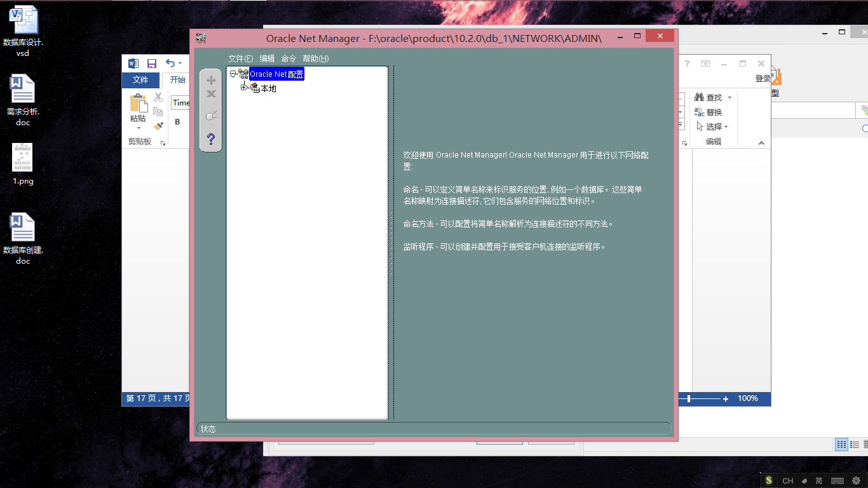868x488 pixels.
Task: Open the 编辑 menu in Net Manager
Action: tap(267, 58)
